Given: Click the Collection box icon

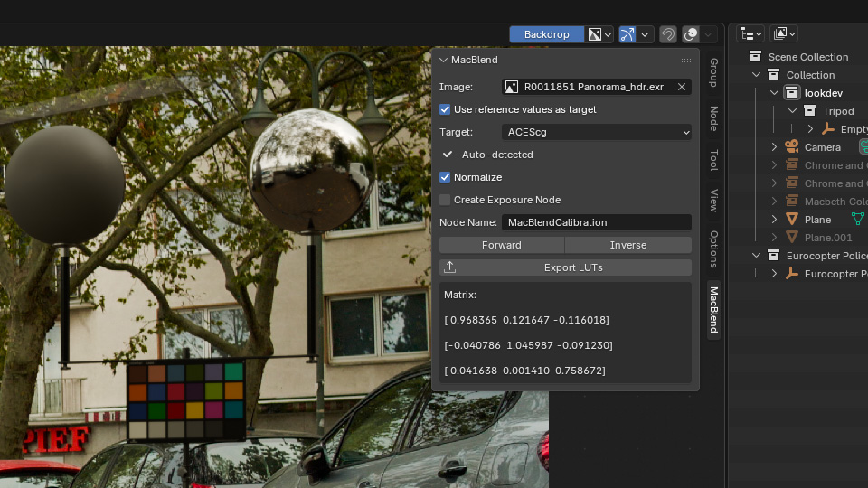Looking at the screenshot, I should pos(773,75).
